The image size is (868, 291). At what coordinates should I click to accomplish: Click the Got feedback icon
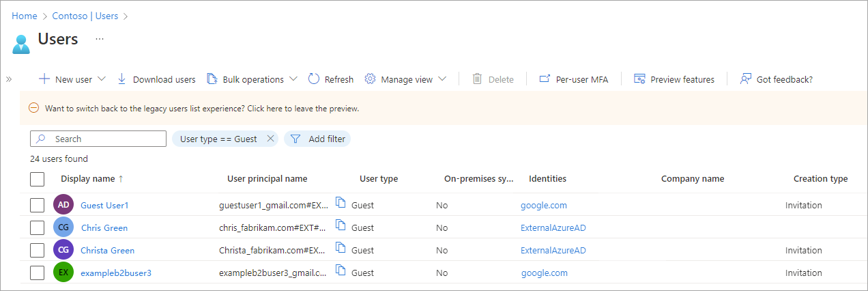tap(746, 79)
